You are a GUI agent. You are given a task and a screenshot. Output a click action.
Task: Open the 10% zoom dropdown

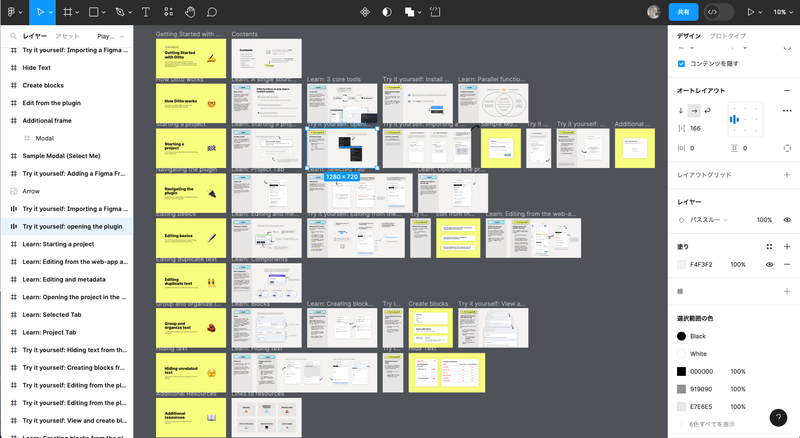pos(780,12)
